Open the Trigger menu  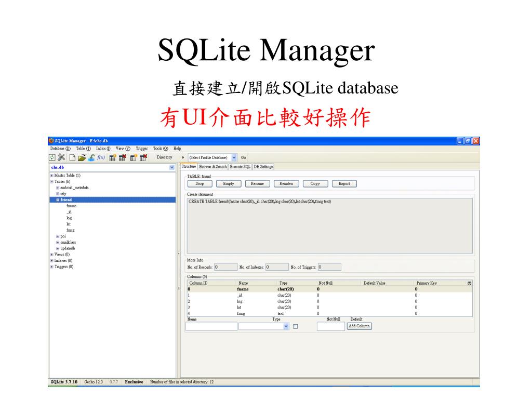tap(142, 149)
